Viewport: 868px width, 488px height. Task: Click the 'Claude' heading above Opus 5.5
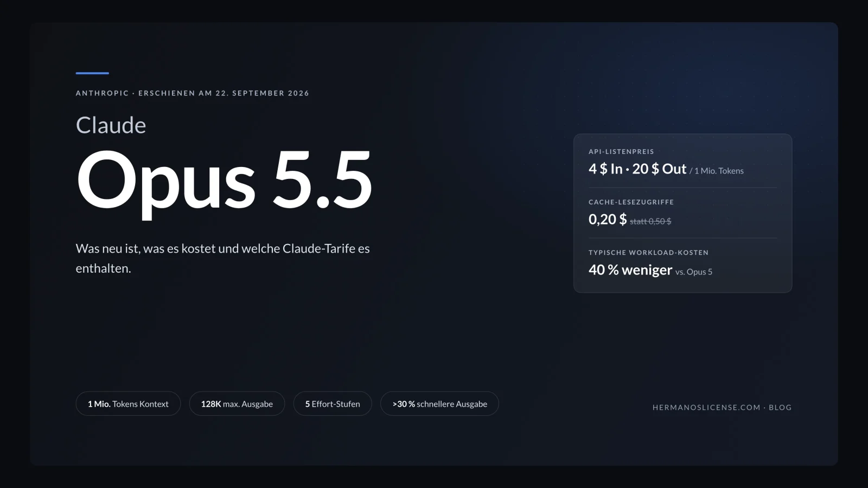[x=111, y=125]
